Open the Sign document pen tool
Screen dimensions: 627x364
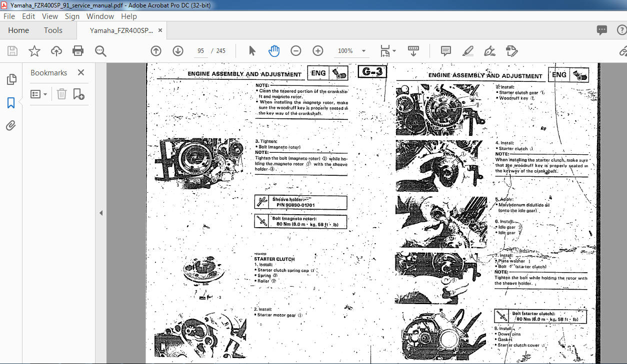click(489, 51)
